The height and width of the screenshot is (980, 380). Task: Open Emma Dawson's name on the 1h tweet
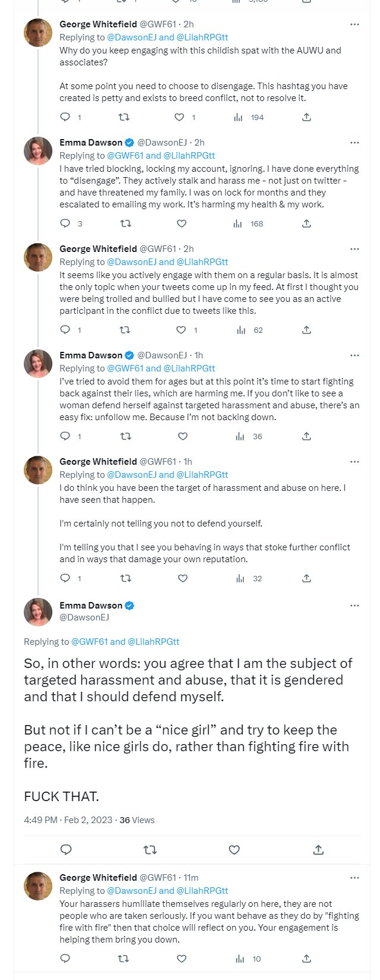91,355
